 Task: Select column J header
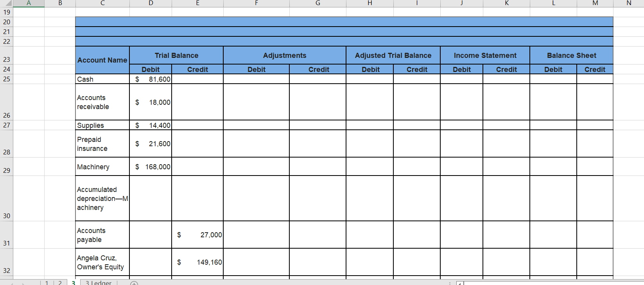point(462,3)
